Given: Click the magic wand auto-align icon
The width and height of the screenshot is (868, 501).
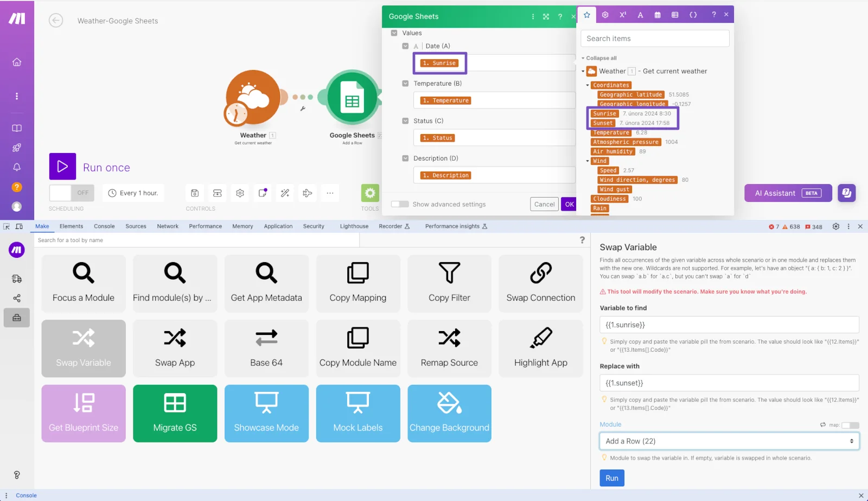Looking at the screenshot, I should point(285,193).
